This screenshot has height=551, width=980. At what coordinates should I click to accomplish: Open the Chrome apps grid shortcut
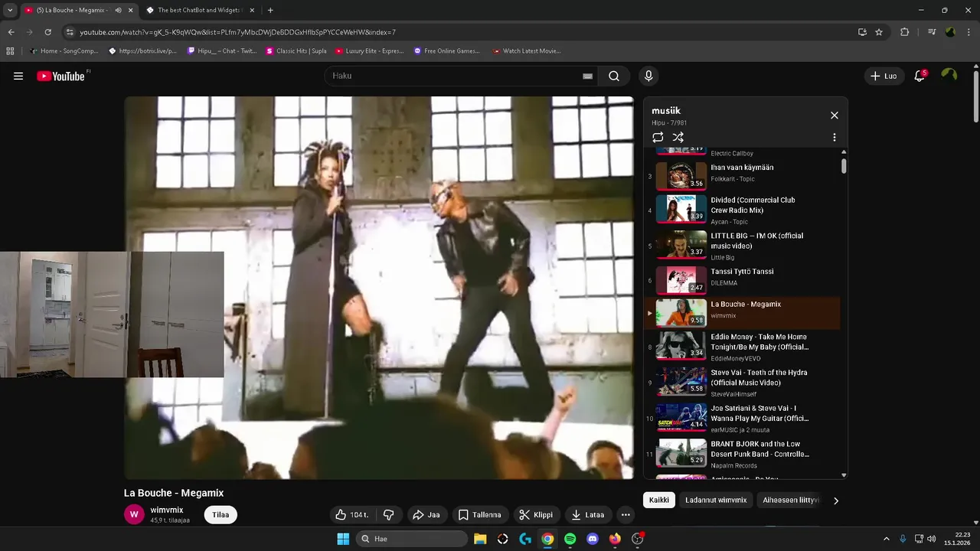(10, 51)
